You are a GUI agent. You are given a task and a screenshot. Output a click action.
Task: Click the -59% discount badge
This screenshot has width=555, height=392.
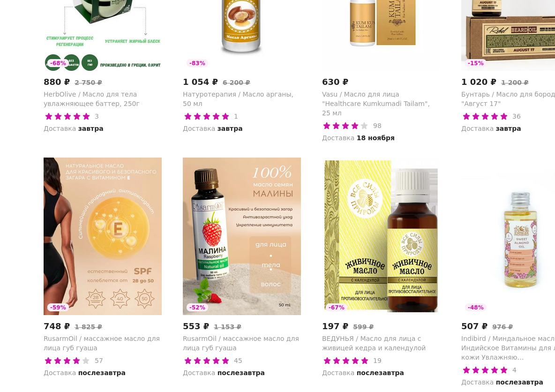[58, 308]
